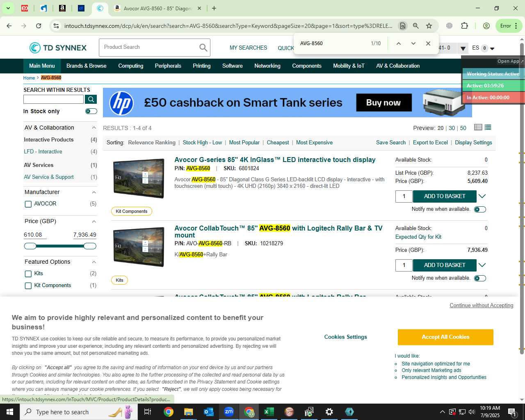Image resolution: width=525 pixels, height=420 pixels.
Task: Switch to list results view icon
Action: (x=488, y=127)
